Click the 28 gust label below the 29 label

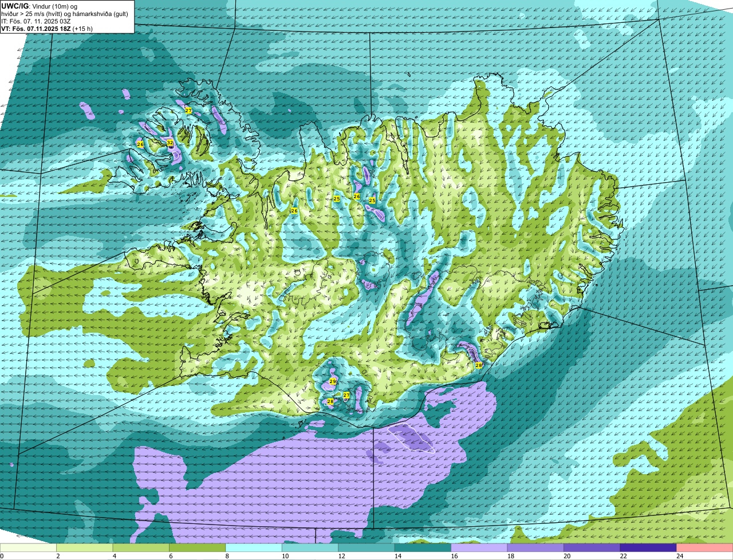coord(330,401)
